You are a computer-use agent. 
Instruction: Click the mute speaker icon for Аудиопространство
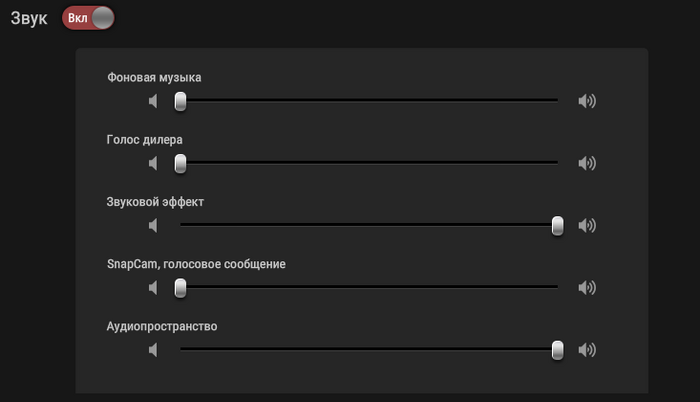click(153, 350)
